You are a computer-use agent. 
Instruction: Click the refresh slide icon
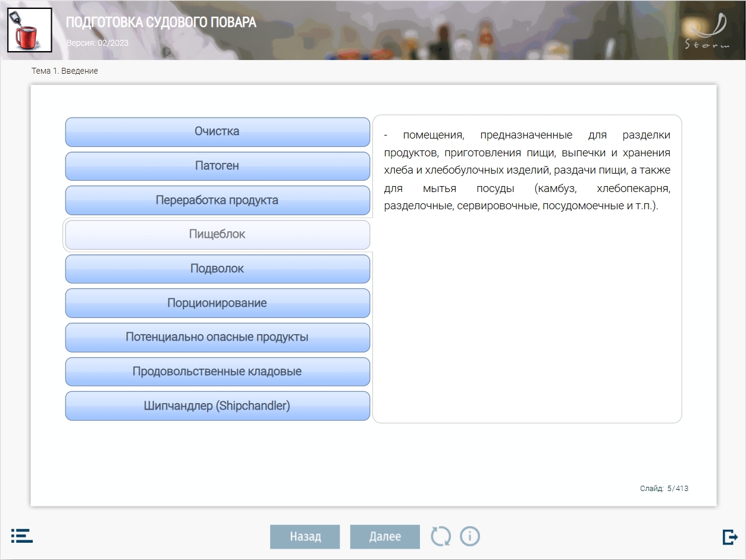click(441, 536)
